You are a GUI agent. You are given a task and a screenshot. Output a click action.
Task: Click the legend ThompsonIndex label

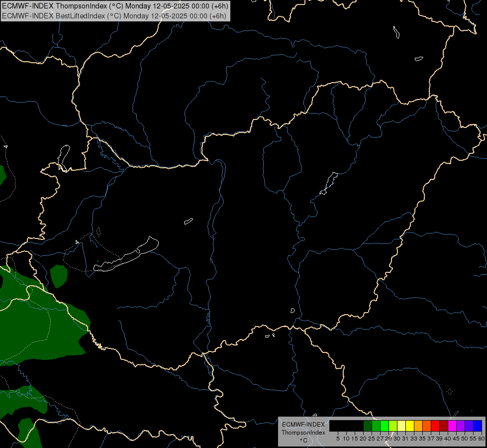point(303,433)
